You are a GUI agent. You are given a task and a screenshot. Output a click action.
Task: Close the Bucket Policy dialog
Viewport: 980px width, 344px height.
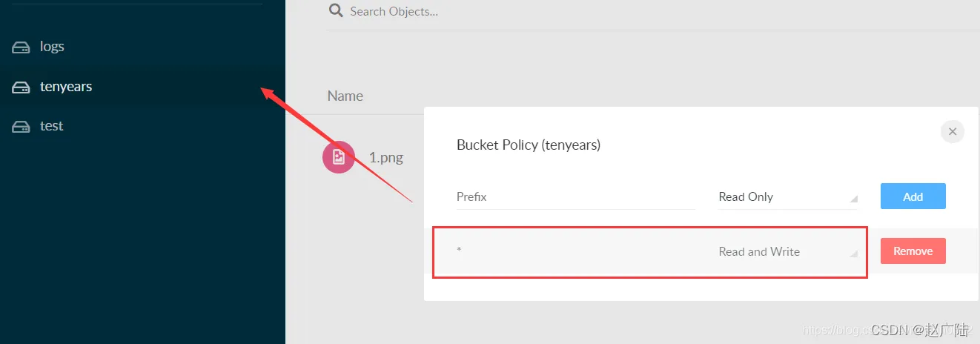tap(953, 131)
